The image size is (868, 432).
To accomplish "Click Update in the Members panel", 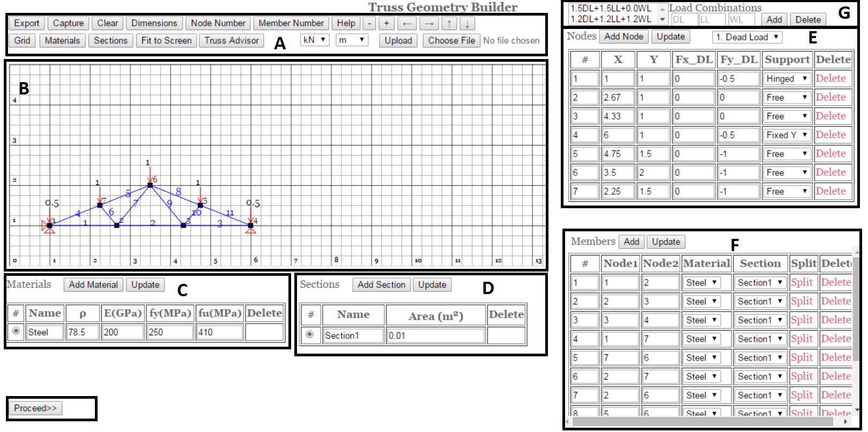I will (x=666, y=241).
